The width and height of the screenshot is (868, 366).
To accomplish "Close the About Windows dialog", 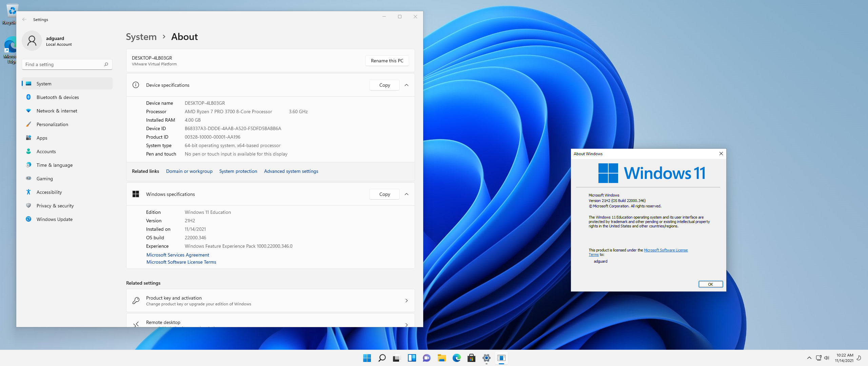I will pyautogui.click(x=721, y=154).
